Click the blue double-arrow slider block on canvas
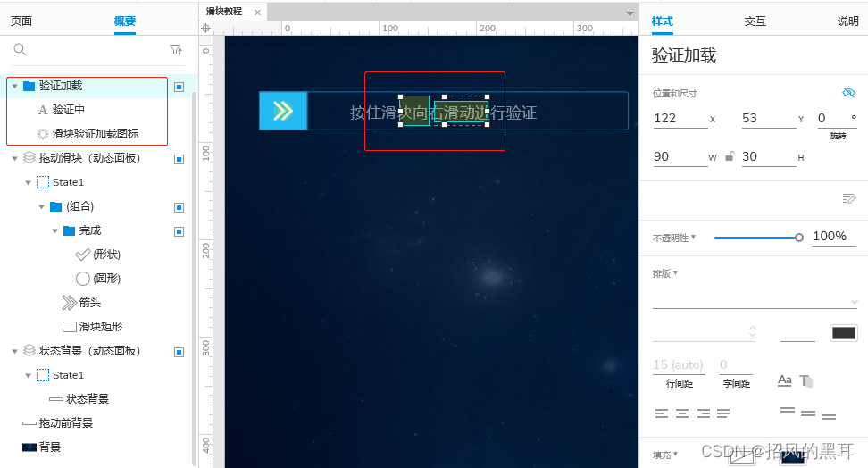The height and width of the screenshot is (468, 868). [283, 111]
